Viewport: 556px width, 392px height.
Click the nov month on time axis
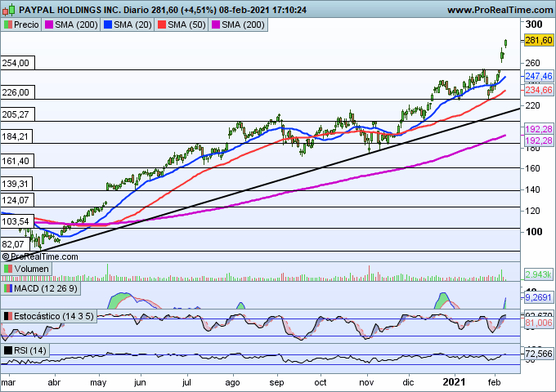click(x=366, y=382)
